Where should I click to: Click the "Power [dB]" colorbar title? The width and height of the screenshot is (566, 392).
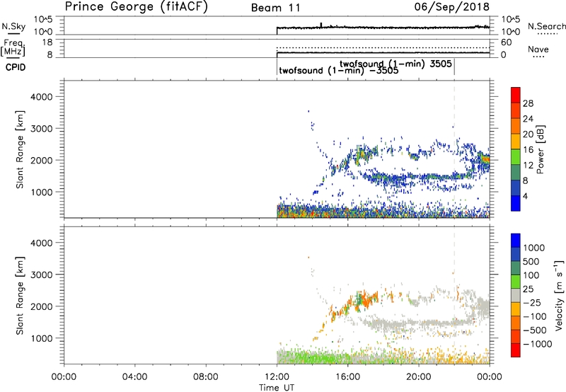(x=540, y=149)
